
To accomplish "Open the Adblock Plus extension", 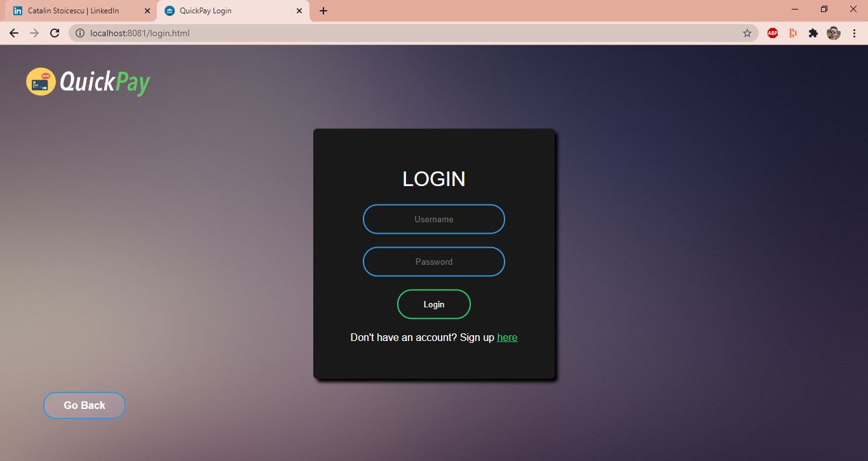I will pos(773,33).
